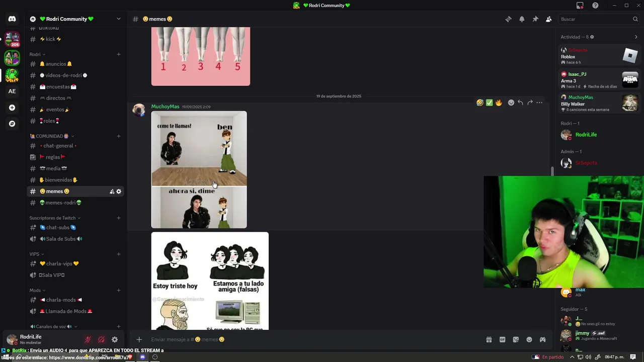Show hidden system tray icons
This screenshot has height=362, width=644.
click(572, 357)
